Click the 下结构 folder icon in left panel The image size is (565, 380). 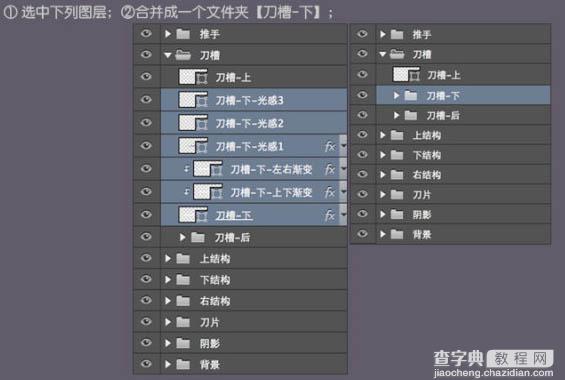[183, 280]
